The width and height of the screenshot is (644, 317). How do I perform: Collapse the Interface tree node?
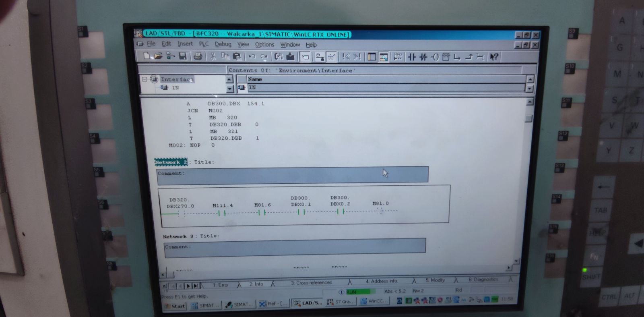point(144,79)
